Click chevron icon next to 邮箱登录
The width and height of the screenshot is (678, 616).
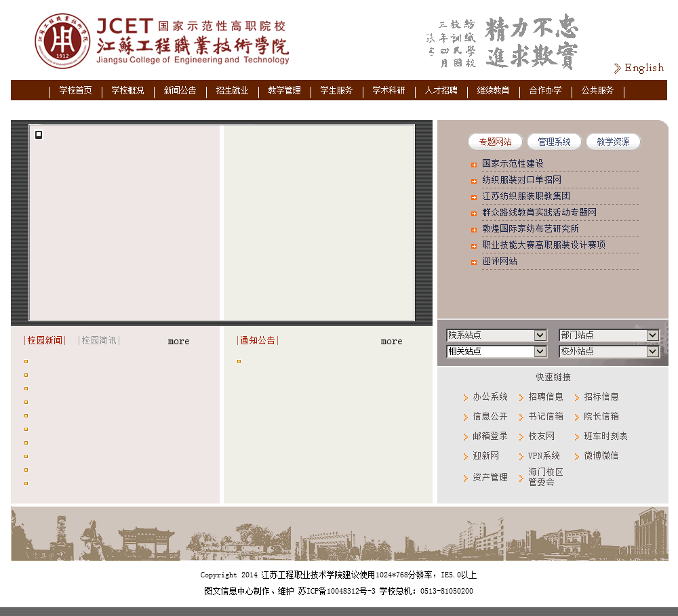465,437
